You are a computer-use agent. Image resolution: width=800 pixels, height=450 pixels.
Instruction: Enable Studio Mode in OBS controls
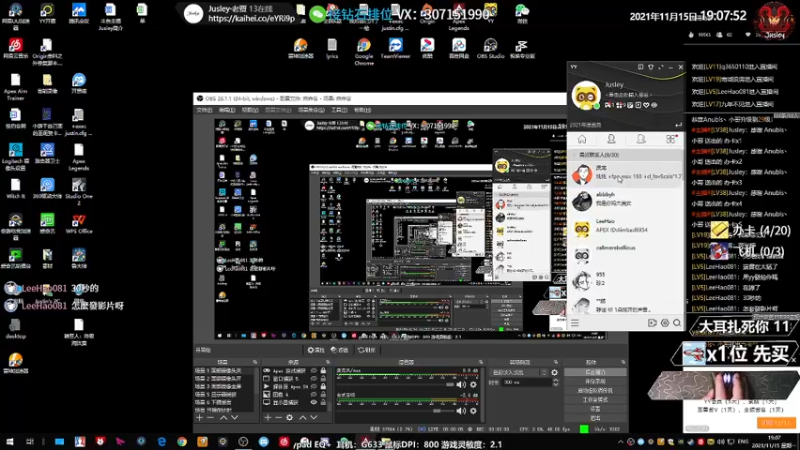point(595,399)
